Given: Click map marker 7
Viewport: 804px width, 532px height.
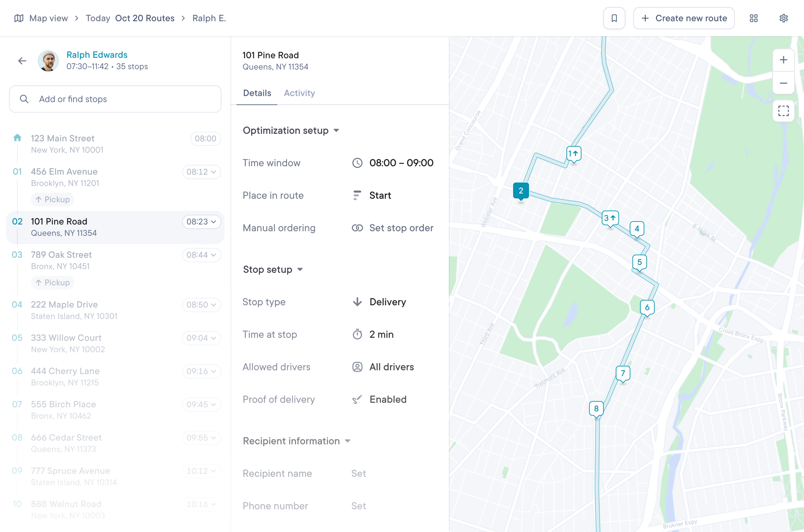Looking at the screenshot, I should tap(623, 374).
